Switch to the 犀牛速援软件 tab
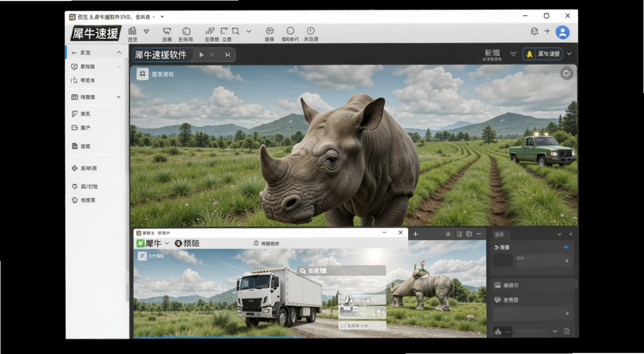The width and height of the screenshot is (644, 354). 160,55
